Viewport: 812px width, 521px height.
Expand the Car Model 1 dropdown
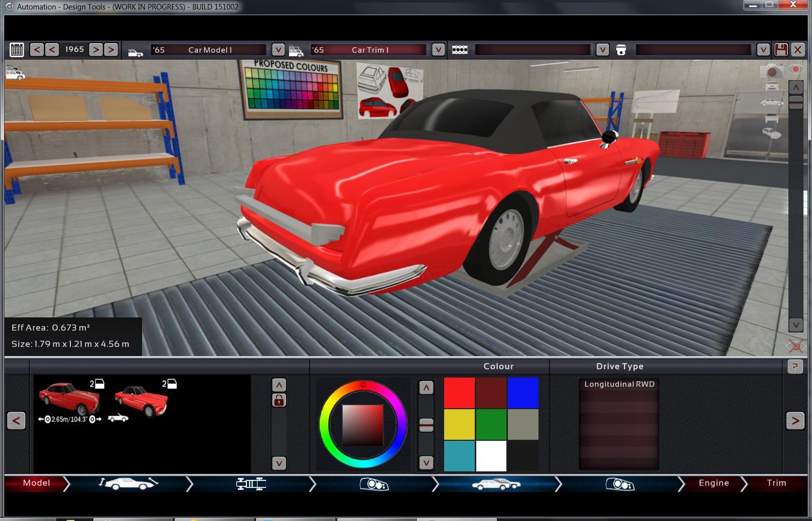click(x=278, y=50)
